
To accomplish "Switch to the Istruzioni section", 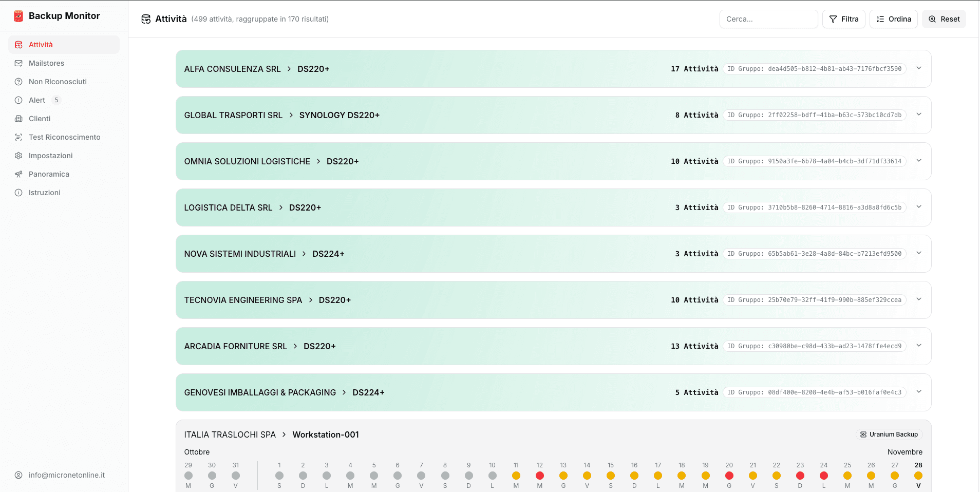I will pos(45,192).
